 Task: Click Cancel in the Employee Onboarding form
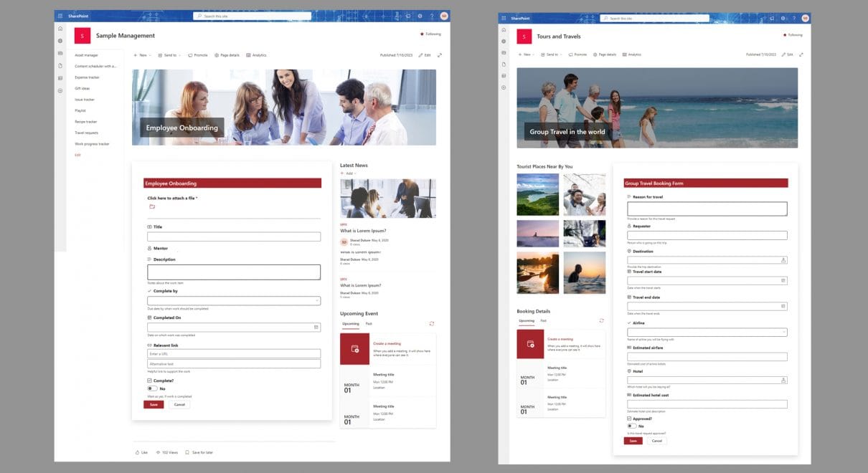(179, 404)
